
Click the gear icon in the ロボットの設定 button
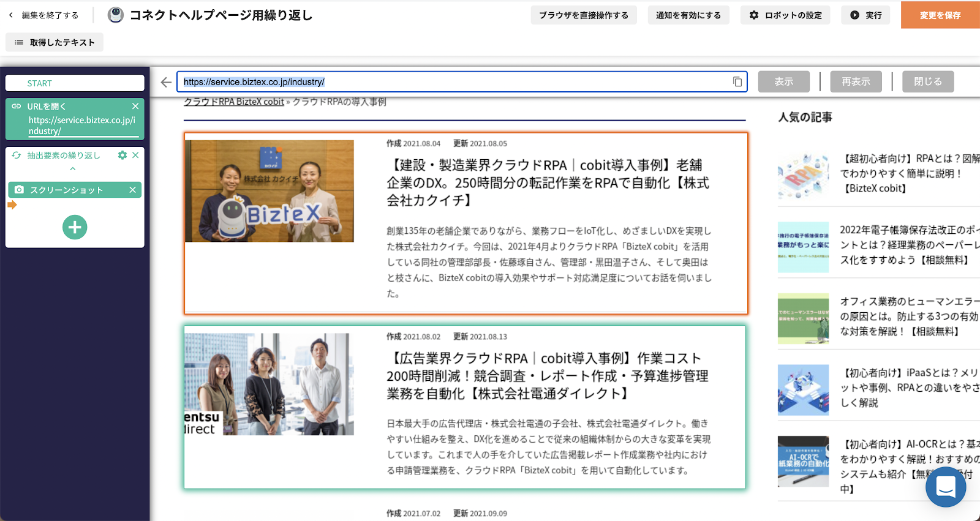pos(754,15)
